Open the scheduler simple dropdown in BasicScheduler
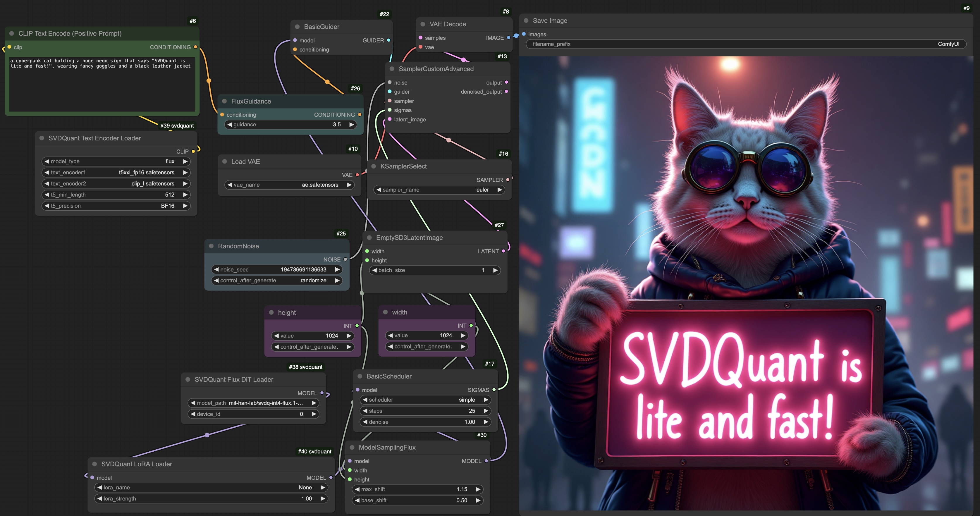The height and width of the screenshot is (516, 980). (425, 400)
